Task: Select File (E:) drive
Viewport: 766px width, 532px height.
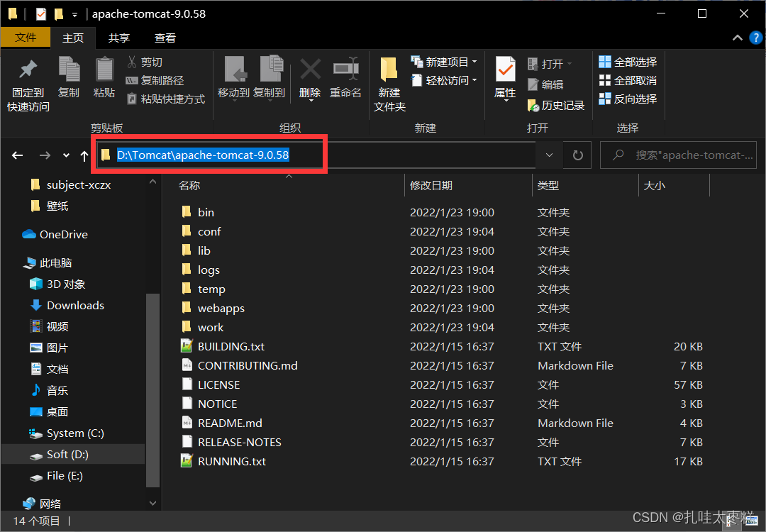Action: (x=56, y=476)
